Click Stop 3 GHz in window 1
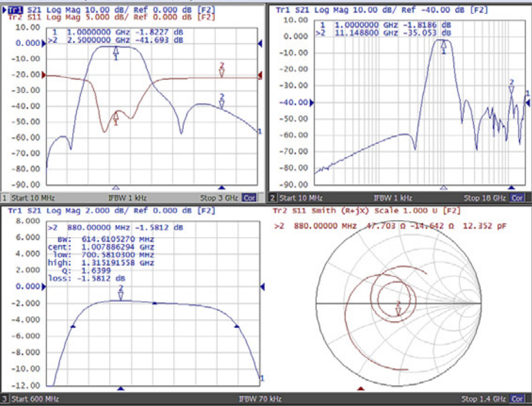The height and width of the screenshot is (406, 532). (x=219, y=198)
